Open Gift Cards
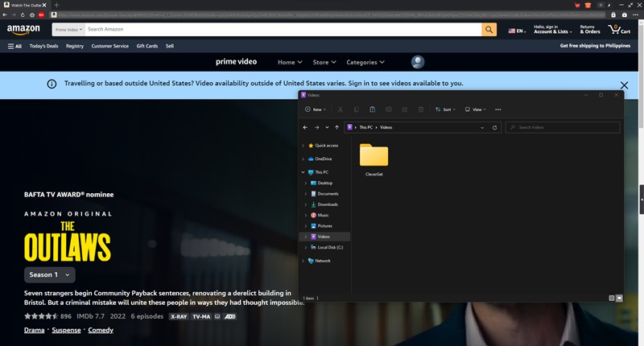Image resolution: width=644 pixels, height=346 pixels. pos(147,46)
